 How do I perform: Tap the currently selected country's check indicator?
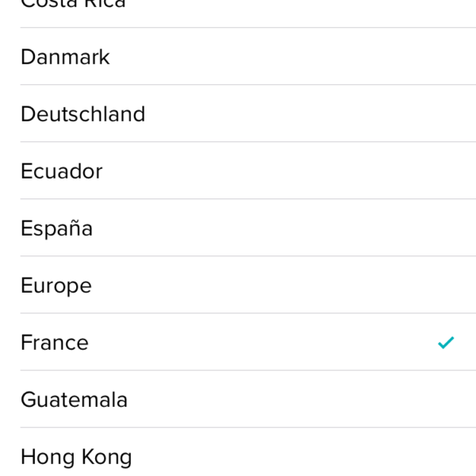(446, 343)
